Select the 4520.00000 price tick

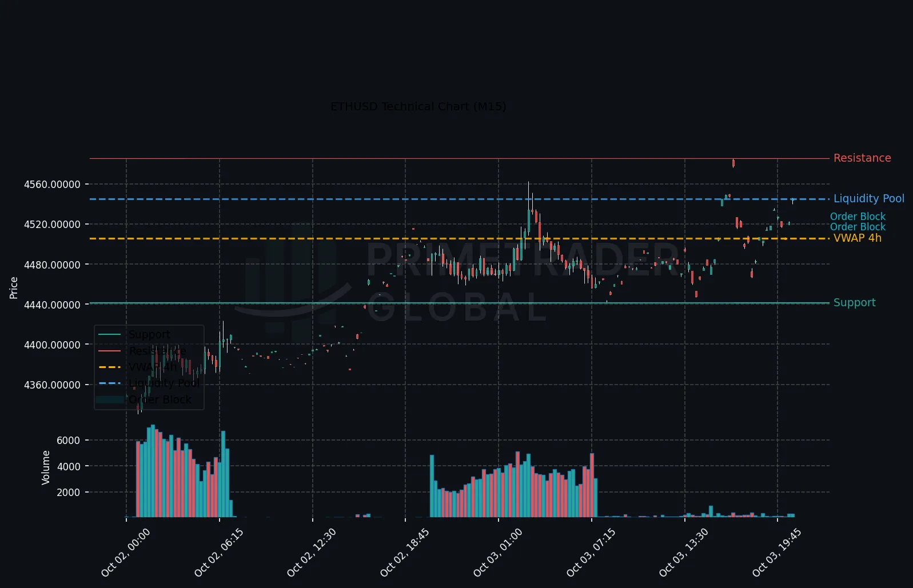[x=52, y=225]
